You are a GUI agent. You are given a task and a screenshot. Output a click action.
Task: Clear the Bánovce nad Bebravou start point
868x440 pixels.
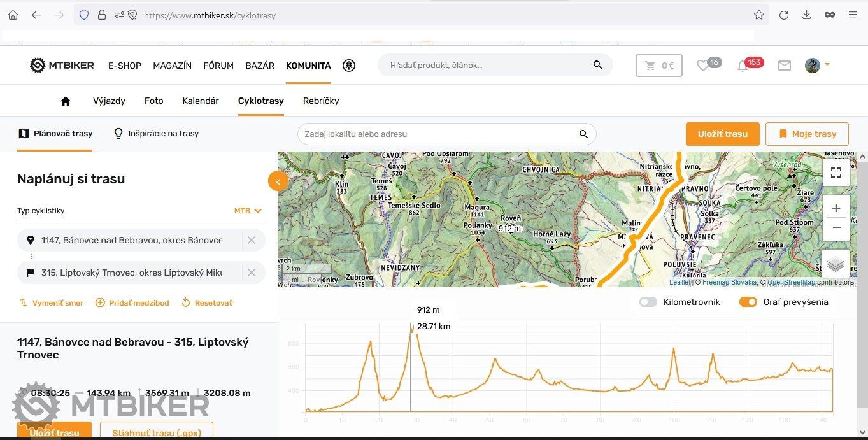(252, 240)
